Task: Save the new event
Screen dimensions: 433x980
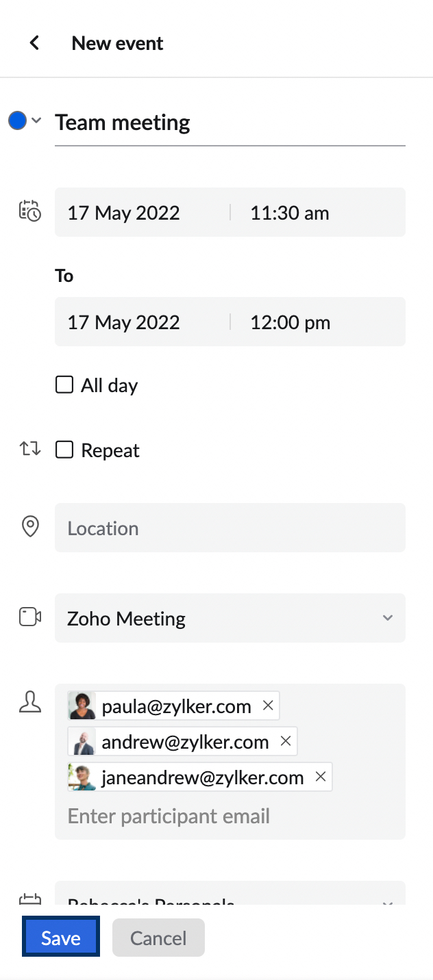Action: [x=61, y=938]
